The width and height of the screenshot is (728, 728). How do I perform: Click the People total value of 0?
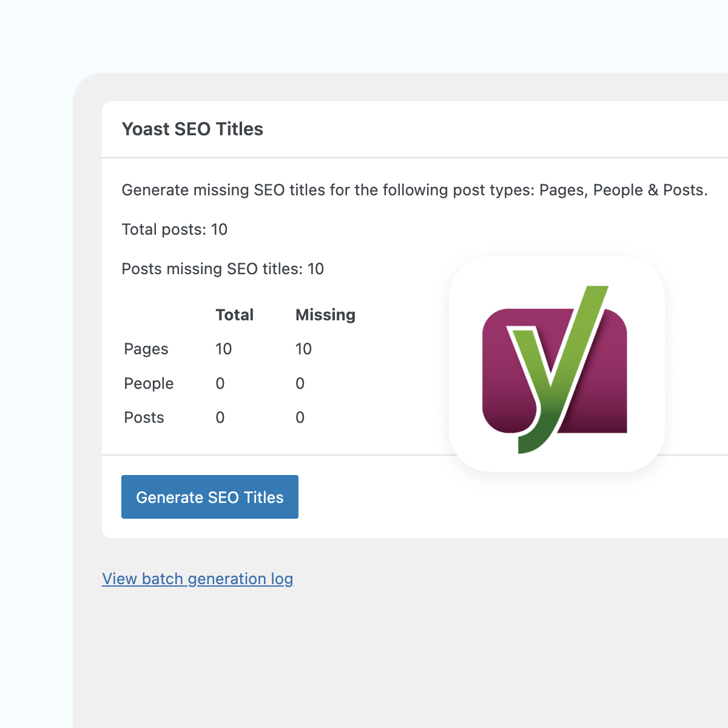point(220,383)
